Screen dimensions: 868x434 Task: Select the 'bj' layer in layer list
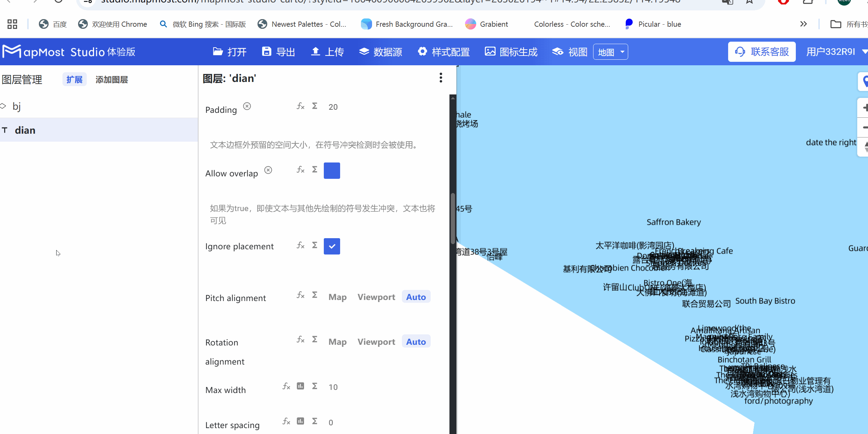pos(17,106)
